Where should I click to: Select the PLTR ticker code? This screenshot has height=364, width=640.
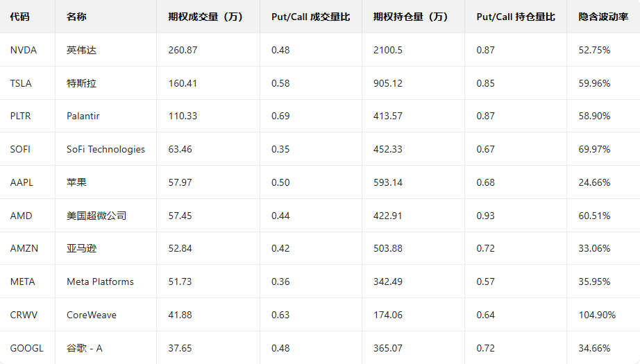pyautogui.click(x=21, y=116)
